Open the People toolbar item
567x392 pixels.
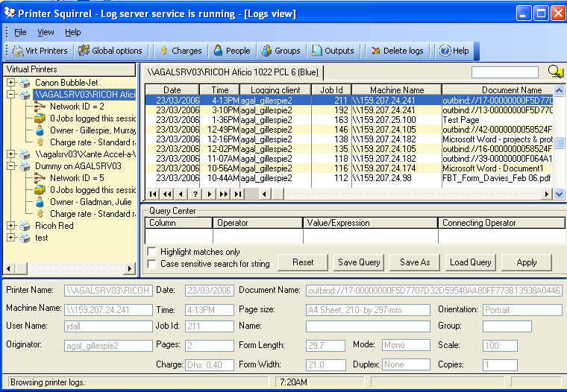(231, 51)
